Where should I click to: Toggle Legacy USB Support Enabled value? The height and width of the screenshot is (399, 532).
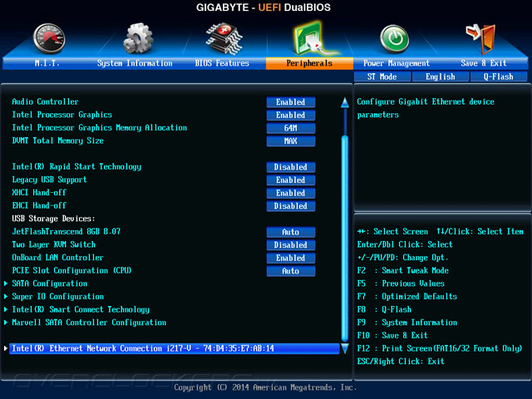[x=291, y=180]
